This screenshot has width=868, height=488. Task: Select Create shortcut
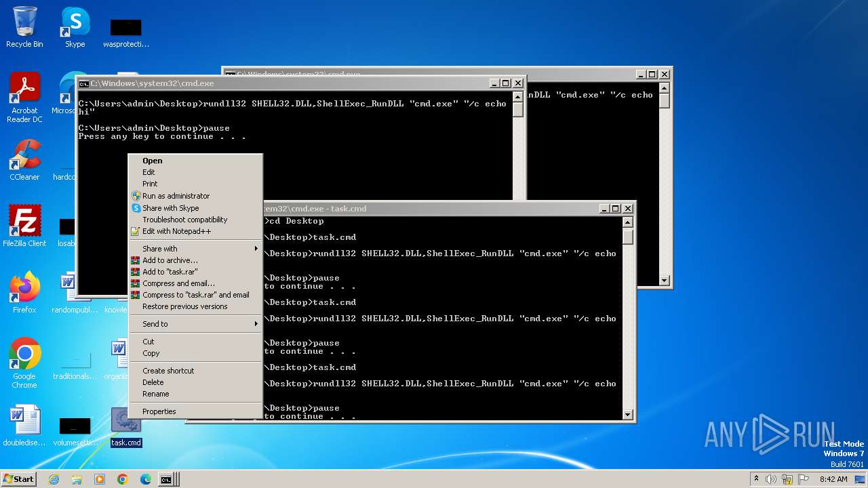195,371
